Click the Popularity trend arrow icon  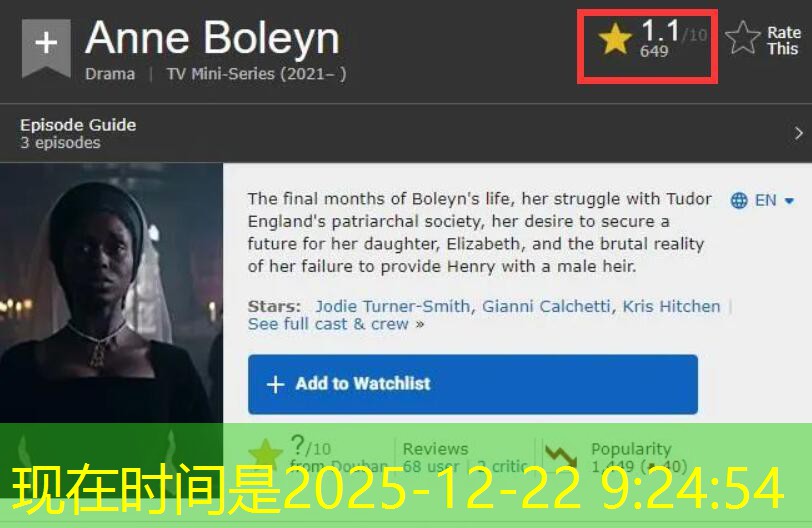pyautogui.click(x=561, y=456)
